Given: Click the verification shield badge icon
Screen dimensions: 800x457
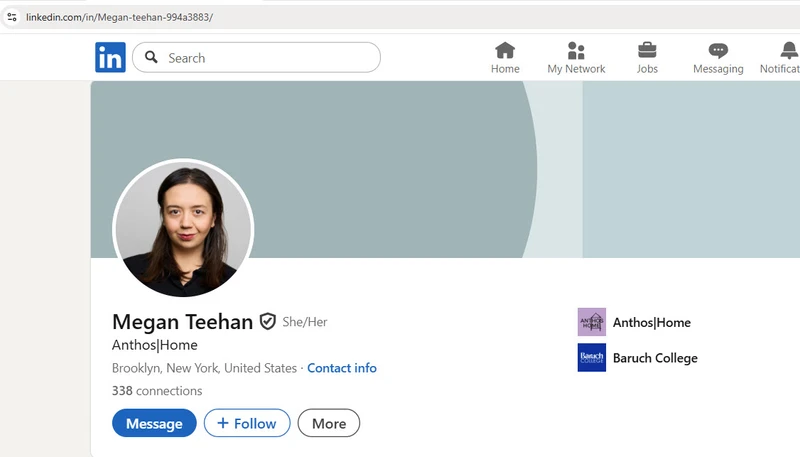Looking at the screenshot, I should click(267, 321).
